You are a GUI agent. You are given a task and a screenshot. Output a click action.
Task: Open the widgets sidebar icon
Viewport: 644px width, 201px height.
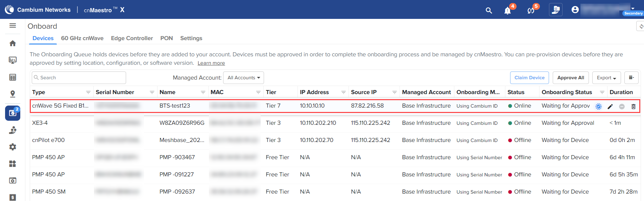click(13, 164)
